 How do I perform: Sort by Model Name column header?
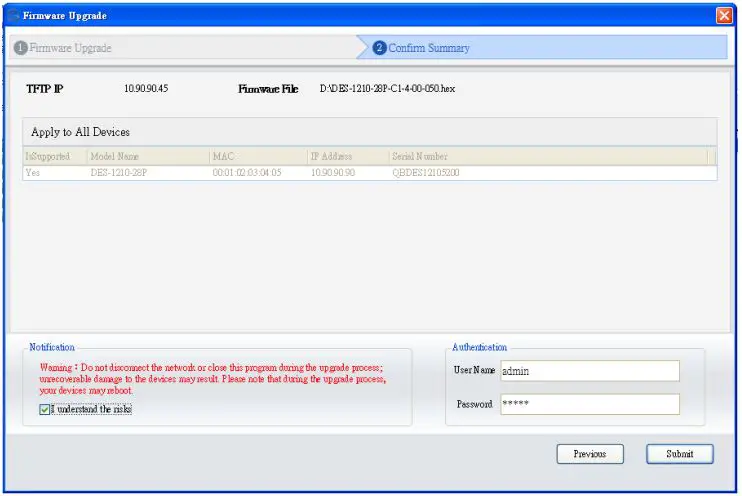pos(148,156)
